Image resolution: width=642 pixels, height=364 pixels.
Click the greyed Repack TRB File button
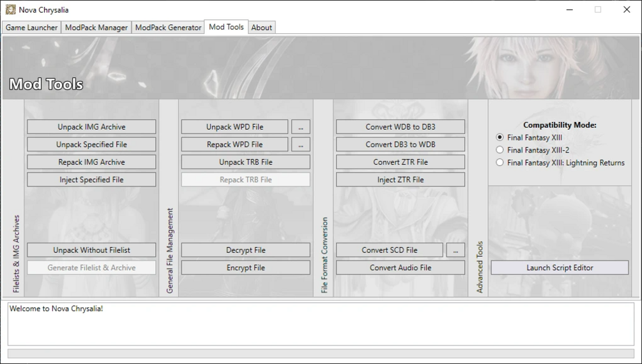pyautogui.click(x=246, y=179)
